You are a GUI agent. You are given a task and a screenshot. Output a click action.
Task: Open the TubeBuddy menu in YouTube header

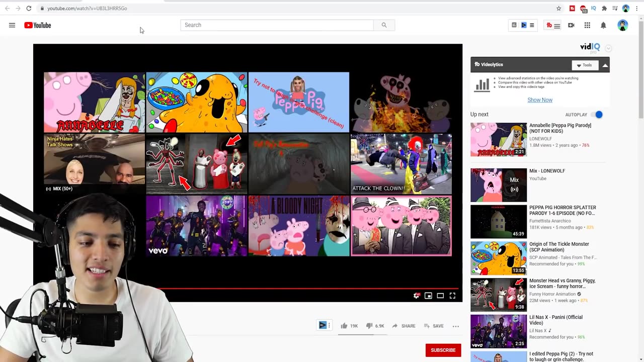553,25
